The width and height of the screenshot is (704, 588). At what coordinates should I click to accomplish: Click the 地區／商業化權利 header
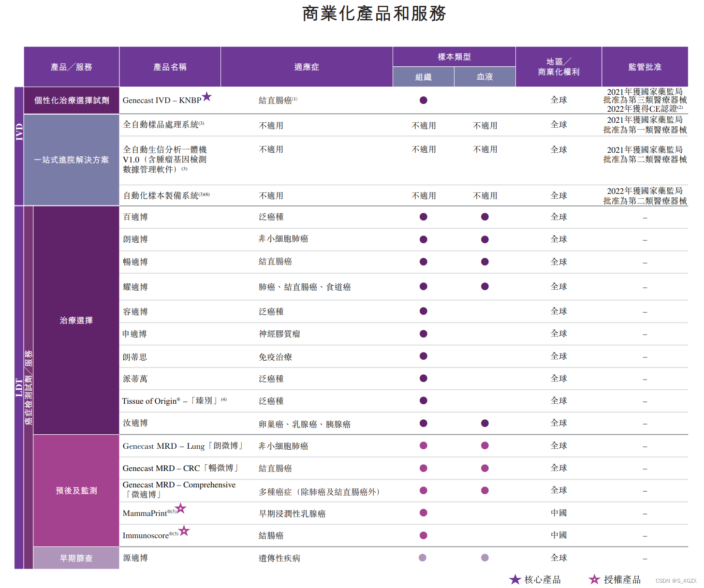[558, 67]
